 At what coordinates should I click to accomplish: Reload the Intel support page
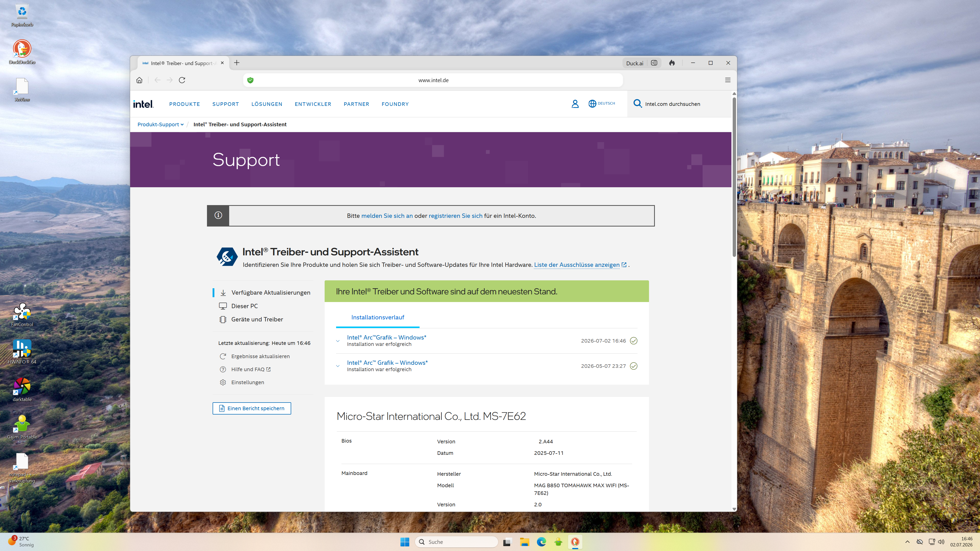click(x=182, y=80)
